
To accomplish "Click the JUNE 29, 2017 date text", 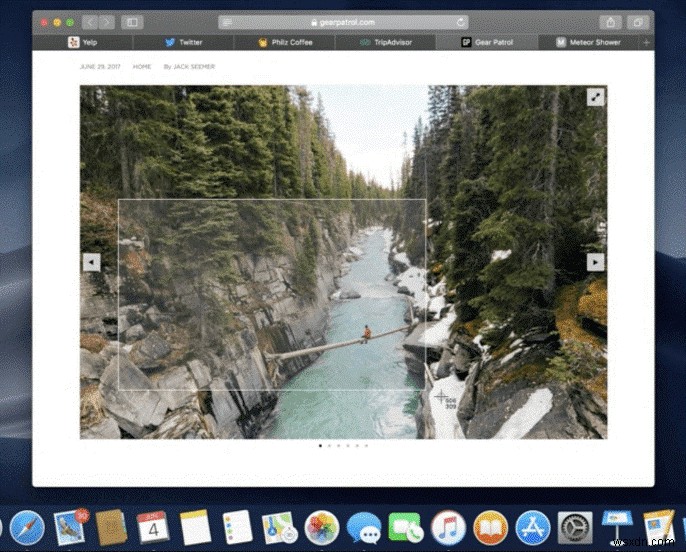I will 100,66.
